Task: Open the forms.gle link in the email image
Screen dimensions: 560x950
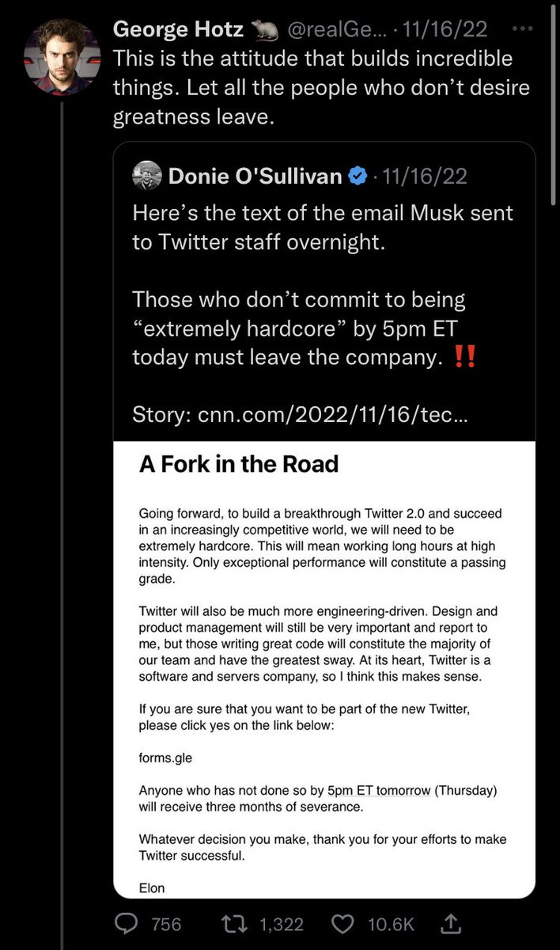Action: 165,758
